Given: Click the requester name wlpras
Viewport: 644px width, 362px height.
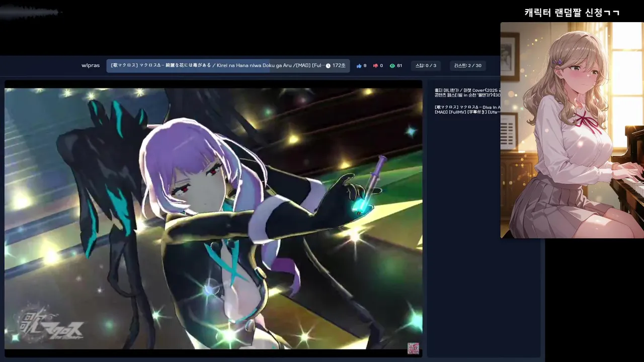Looking at the screenshot, I should click(x=91, y=66).
